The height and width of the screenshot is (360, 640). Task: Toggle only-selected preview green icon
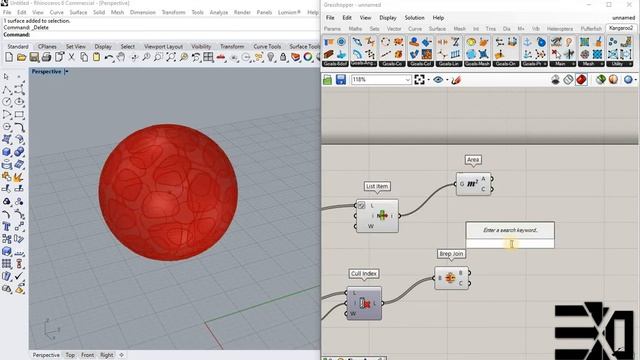coord(600,80)
